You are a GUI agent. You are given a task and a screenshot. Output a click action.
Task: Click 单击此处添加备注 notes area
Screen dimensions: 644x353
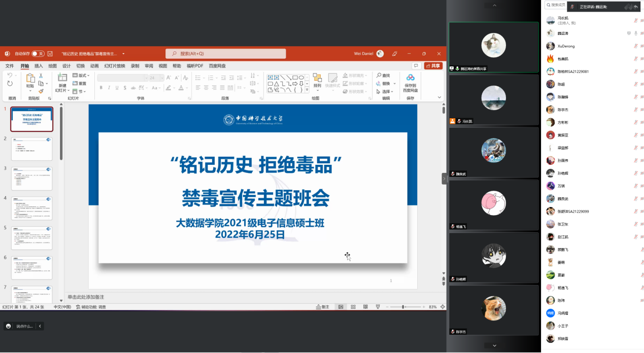[x=86, y=297]
